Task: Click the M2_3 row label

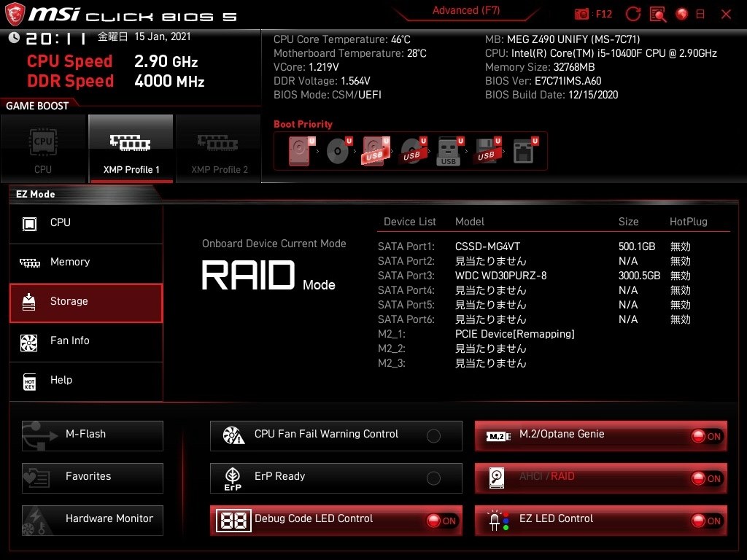Action: (x=392, y=363)
